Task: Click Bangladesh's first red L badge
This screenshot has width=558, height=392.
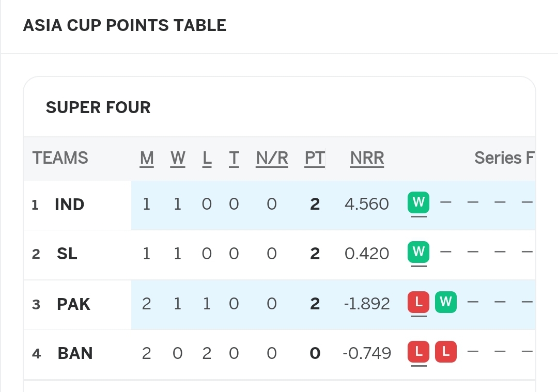Action: point(418,352)
